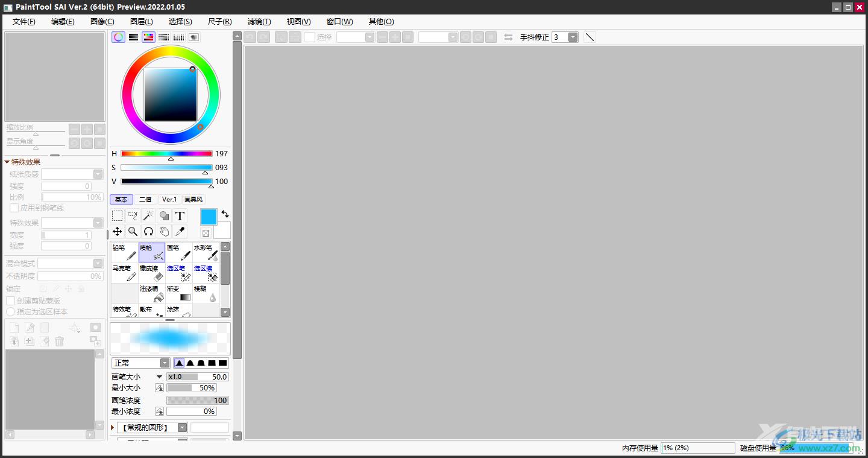Screen dimensions: 868x458
Task: Select the zoom magnifier tool
Action: (x=133, y=231)
